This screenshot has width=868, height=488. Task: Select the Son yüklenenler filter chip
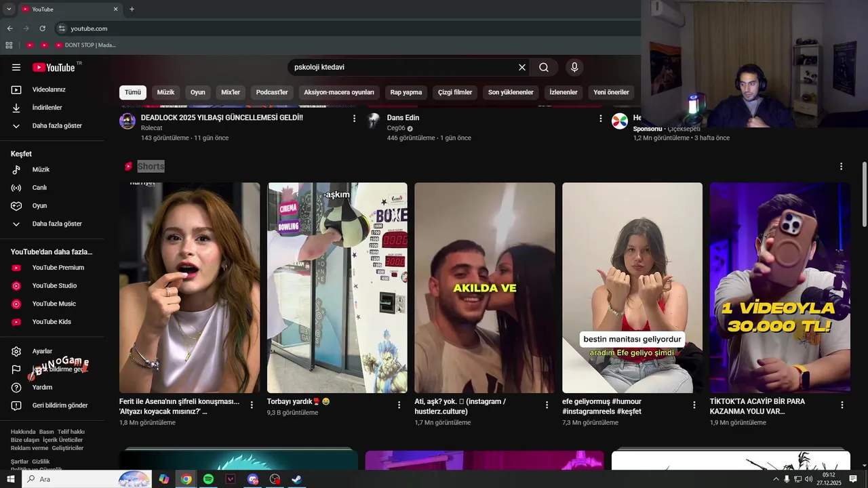coord(511,92)
